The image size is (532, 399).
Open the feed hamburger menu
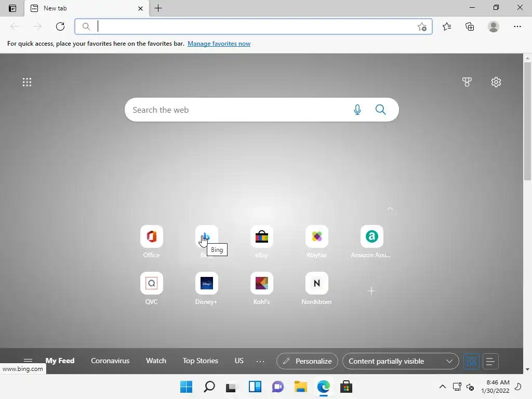tap(28, 361)
